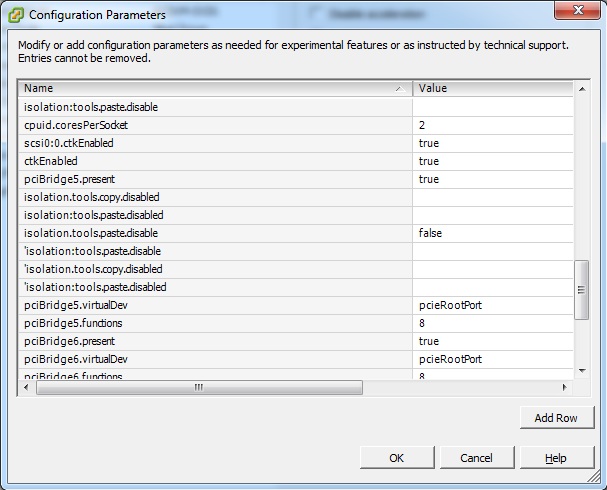The width and height of the screenshot is (607, 490).
Task: Click the vertical scrollbar down arrow
Action: tap(582, 370)
